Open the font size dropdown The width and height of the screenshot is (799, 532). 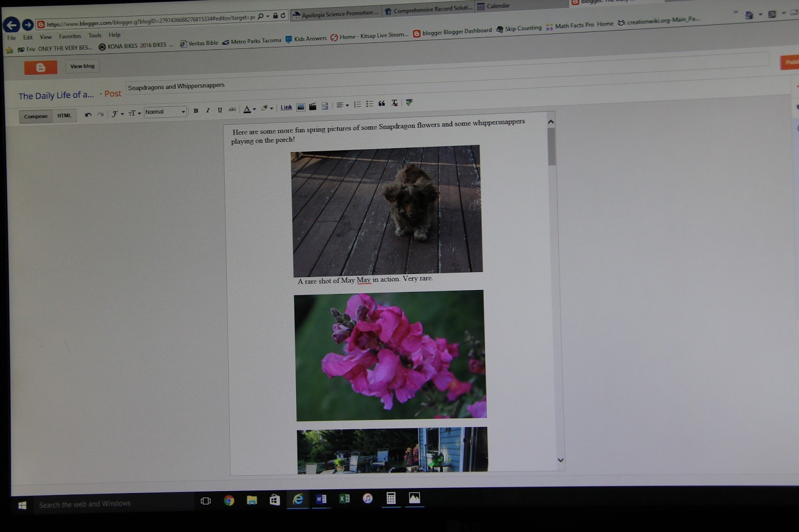pyautogui.click(x=134, y=113)
